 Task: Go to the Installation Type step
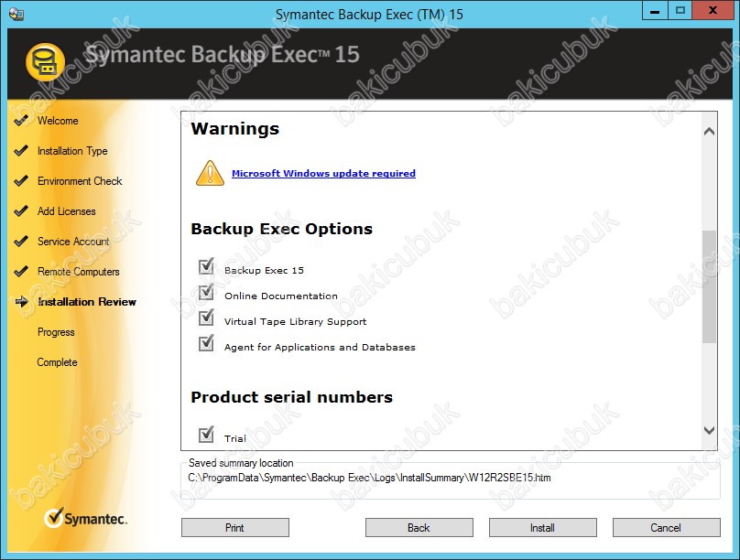coord(72,151)
